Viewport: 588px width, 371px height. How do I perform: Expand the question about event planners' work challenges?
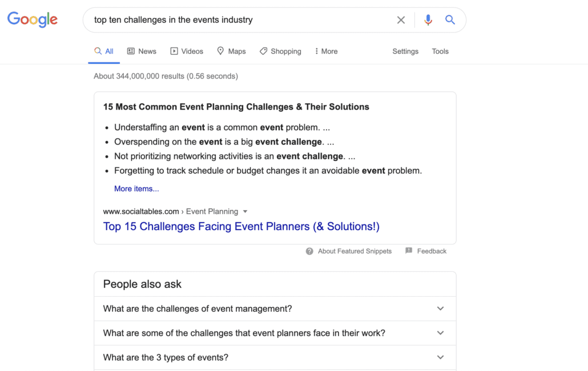tap(275, 333)
